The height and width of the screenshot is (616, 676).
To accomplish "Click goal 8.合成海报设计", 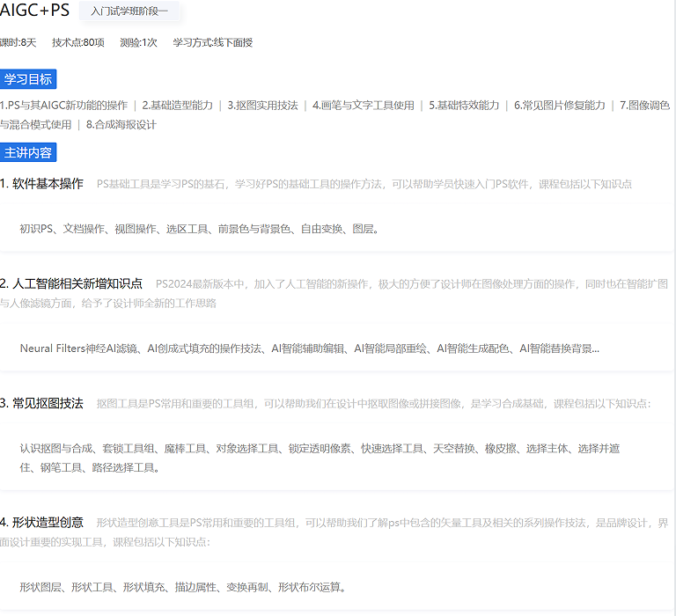I will pos(121,125).
